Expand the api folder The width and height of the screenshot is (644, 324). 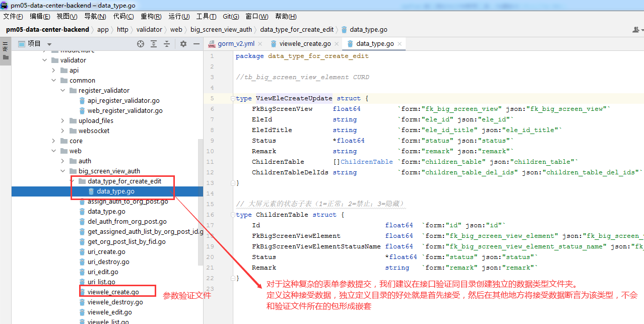[x=54, y=70]
